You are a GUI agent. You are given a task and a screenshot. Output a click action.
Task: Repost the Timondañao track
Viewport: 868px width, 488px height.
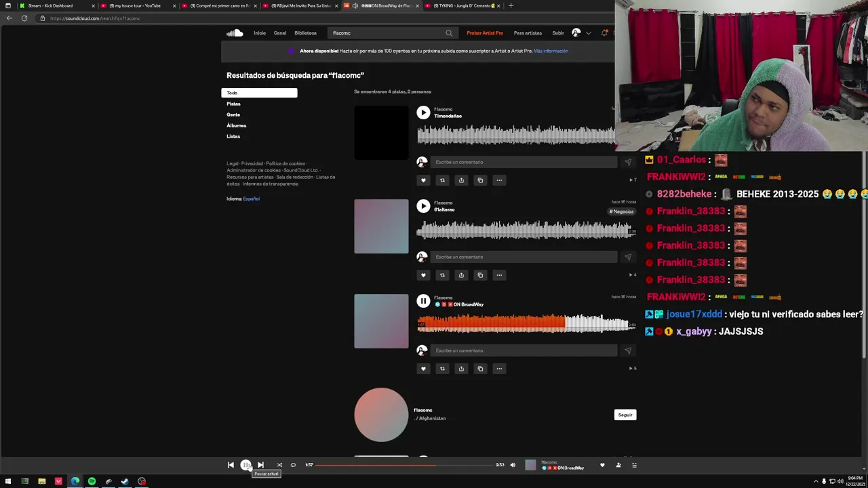[442, 180]
